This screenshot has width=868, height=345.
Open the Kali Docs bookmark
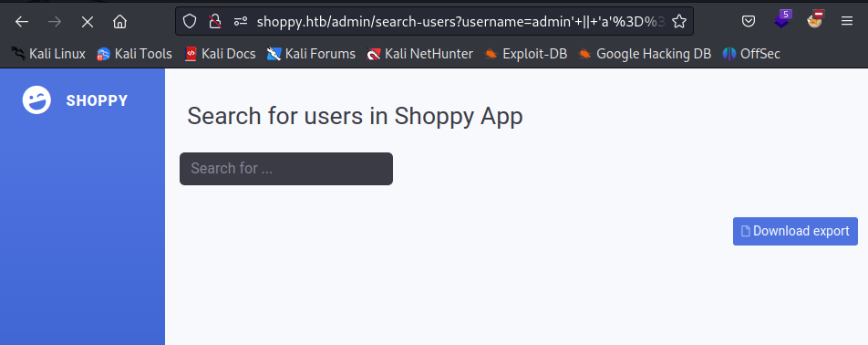(x=220, y=54)
